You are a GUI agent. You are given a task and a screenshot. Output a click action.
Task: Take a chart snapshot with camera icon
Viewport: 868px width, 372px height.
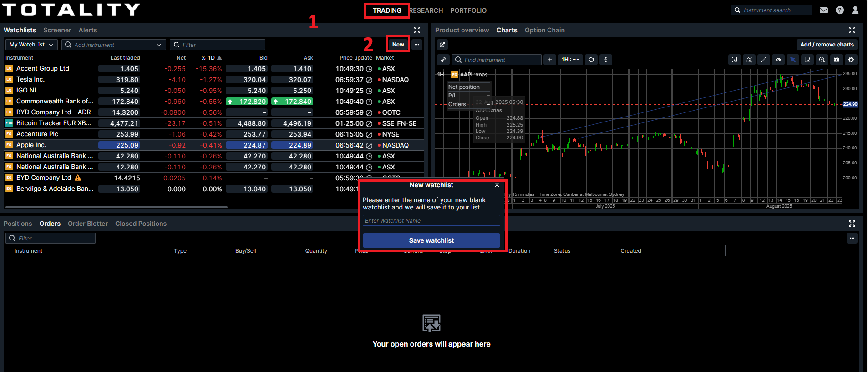pyautogui.click(x=837, y=60)
